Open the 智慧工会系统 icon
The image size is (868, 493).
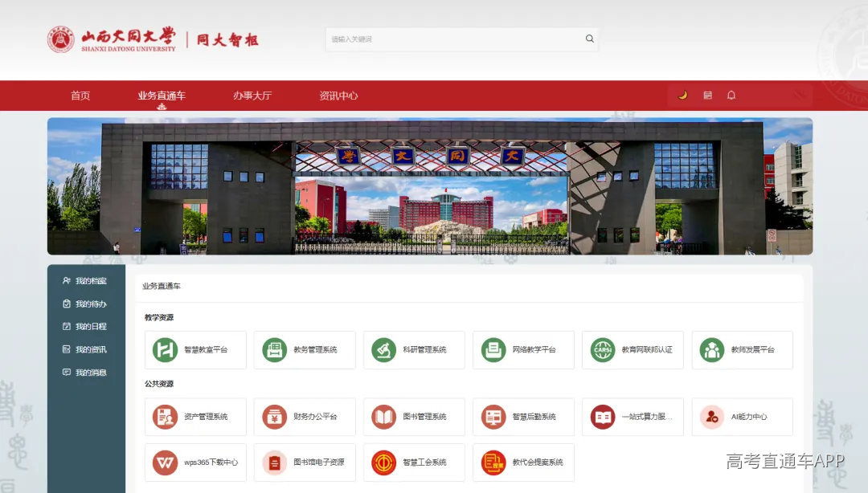coord(383,462)
